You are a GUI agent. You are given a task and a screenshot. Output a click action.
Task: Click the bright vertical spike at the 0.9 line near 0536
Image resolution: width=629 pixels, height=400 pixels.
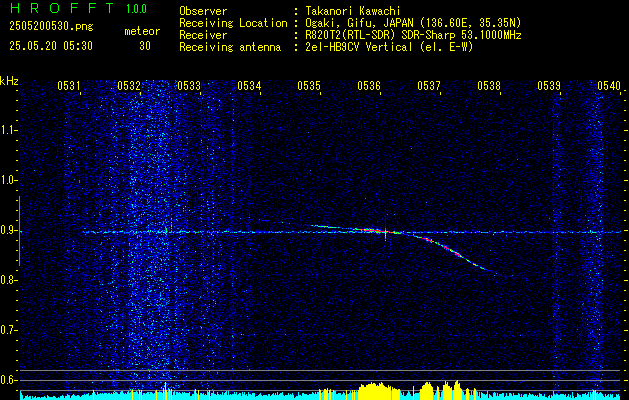pyautogui.click(x=386, y=232)
